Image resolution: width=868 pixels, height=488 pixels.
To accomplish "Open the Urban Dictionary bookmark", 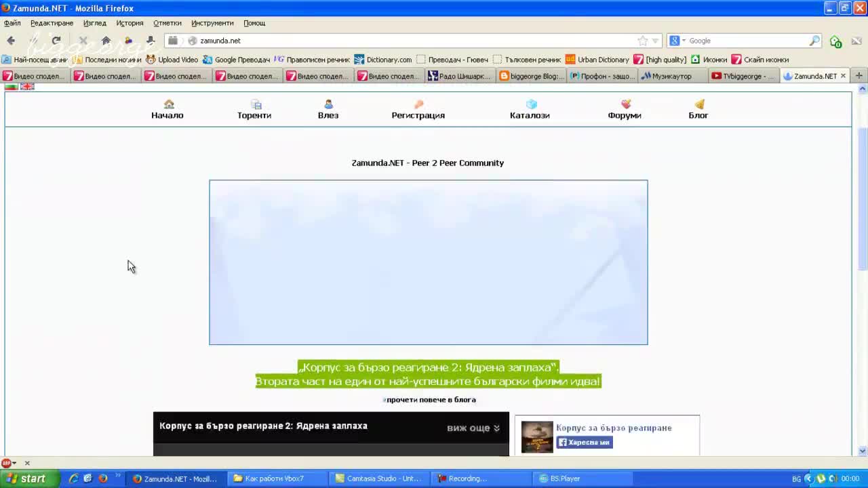I will [597, 60].
